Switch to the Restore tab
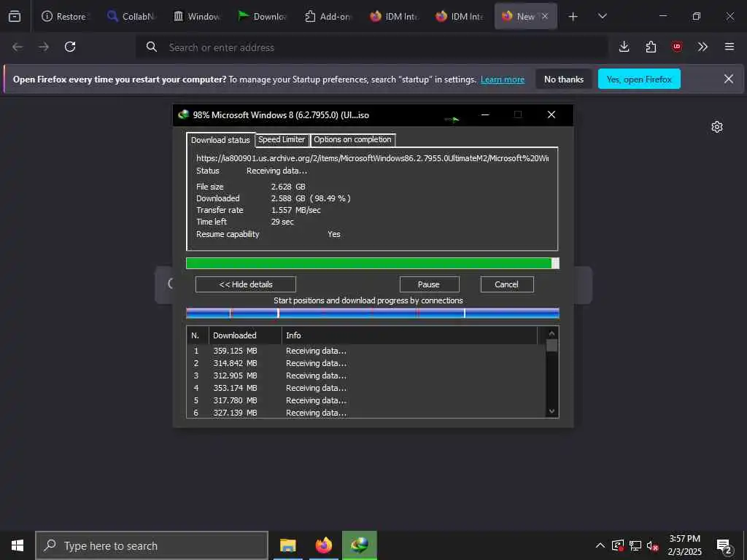The image size is (747, 560). tap(63, 16)
